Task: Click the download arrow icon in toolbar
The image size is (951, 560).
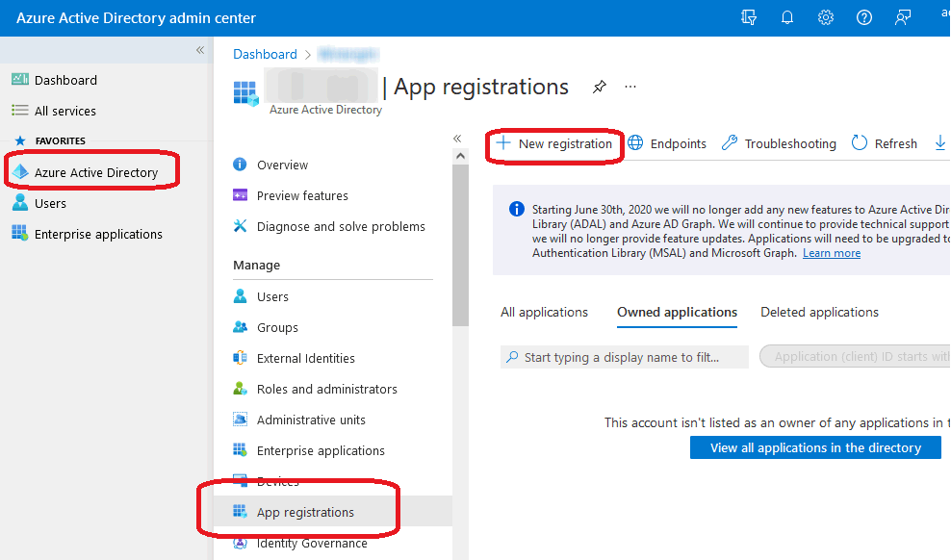Action: 940,143
